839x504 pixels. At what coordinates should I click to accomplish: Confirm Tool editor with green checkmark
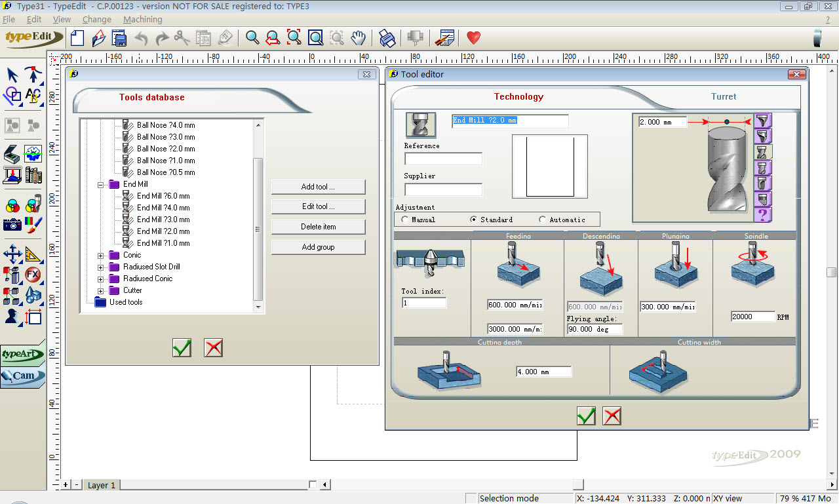586,416
